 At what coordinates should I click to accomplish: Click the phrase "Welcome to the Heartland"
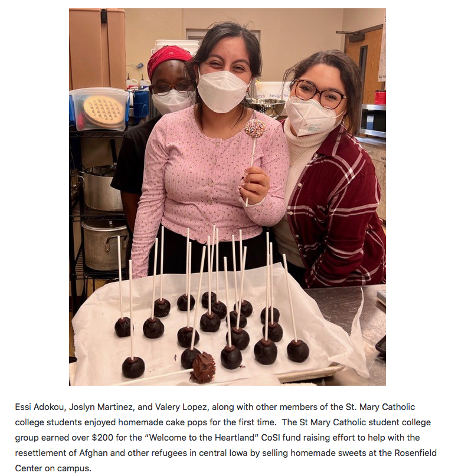click(x=202, y=438)
